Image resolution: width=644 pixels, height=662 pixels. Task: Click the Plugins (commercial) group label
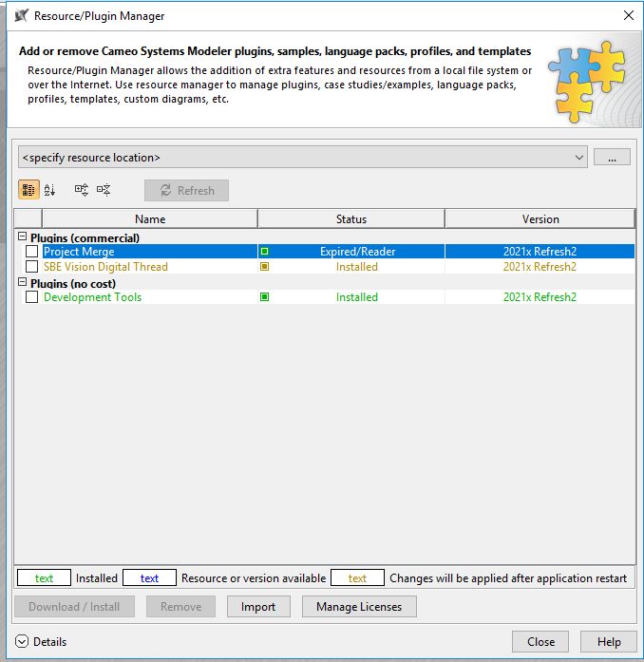85,238
